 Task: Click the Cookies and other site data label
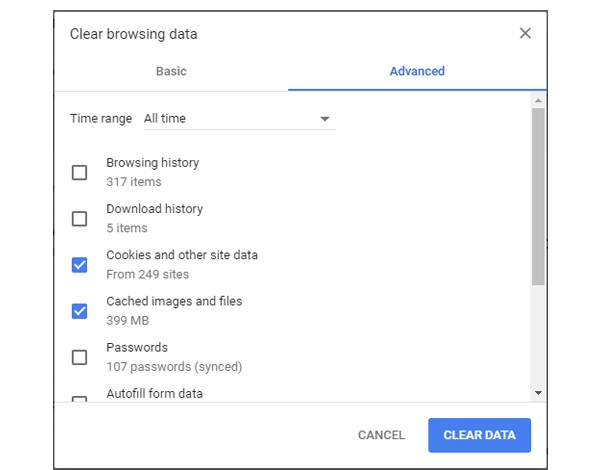click(x=182, y=255)
